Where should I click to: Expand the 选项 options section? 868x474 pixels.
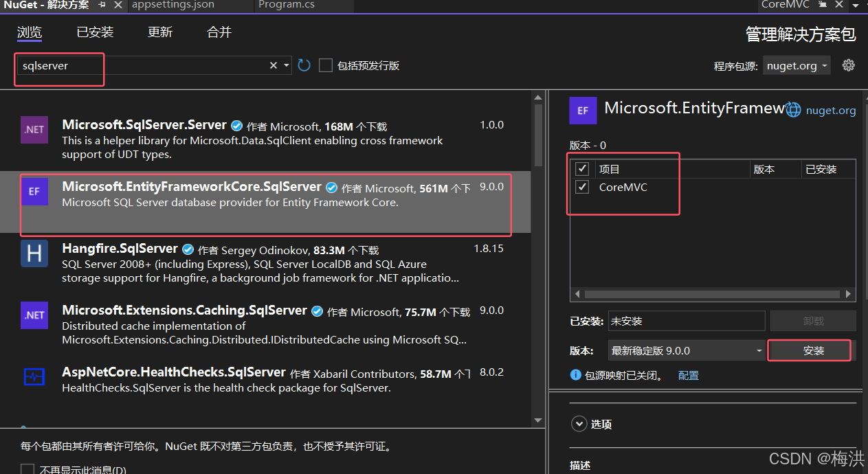579,424
